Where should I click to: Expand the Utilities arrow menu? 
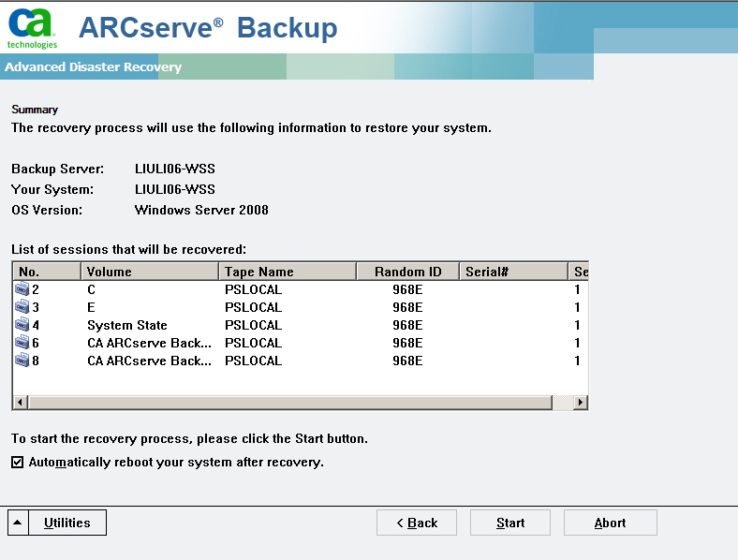click(19, 523)
